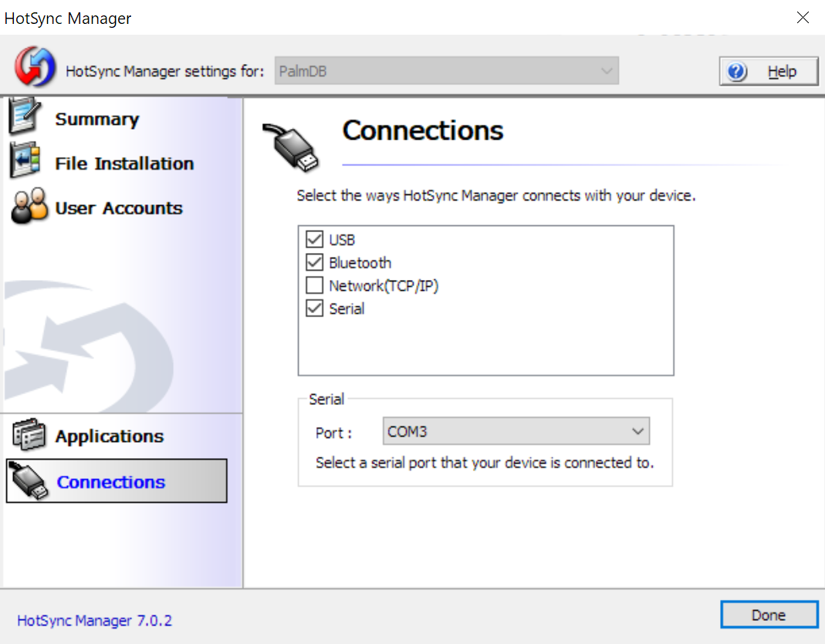Uncheck the Serial connection option
825x644 pixels.
(x=314, y=309)
